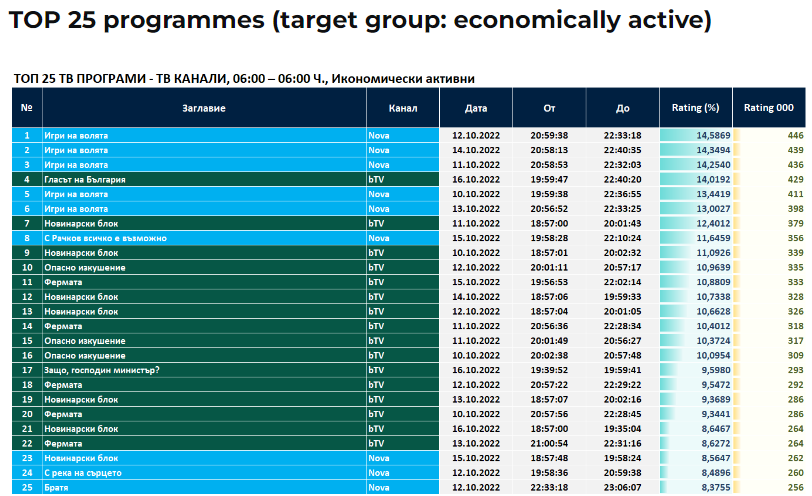Click the Nova channel cell in Братя row

pyautogui.click(x=379, y=487)
